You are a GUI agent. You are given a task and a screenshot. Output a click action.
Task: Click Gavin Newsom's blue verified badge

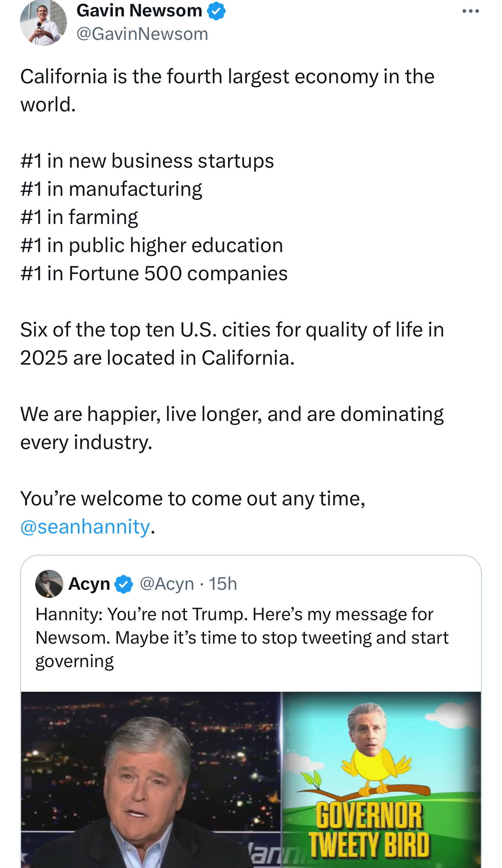(216, 11)
